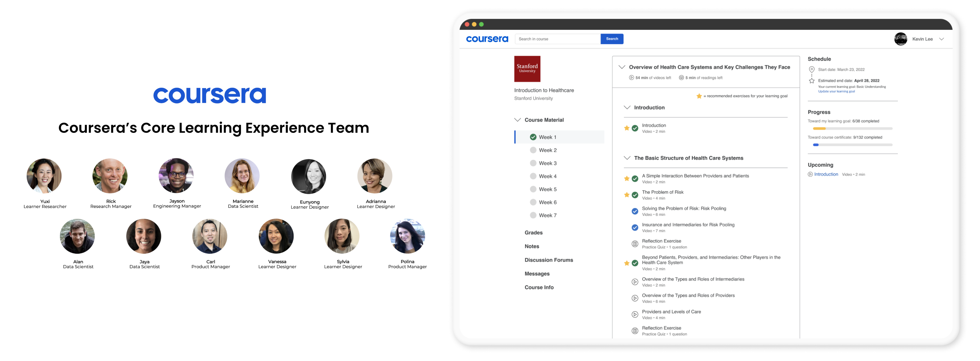The image size is (980, 361).
Task: Click the location pin icon beside Start date
Action: [x=812, y=70]
